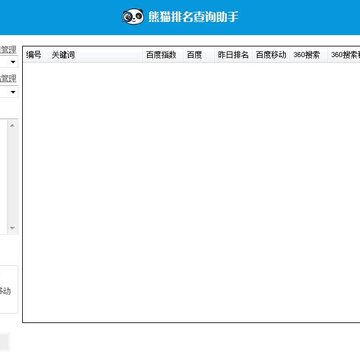The width and height of the screenshot is (360, 360).
Task: Click the upper 管理 link
Action: [x=8, y=50]
